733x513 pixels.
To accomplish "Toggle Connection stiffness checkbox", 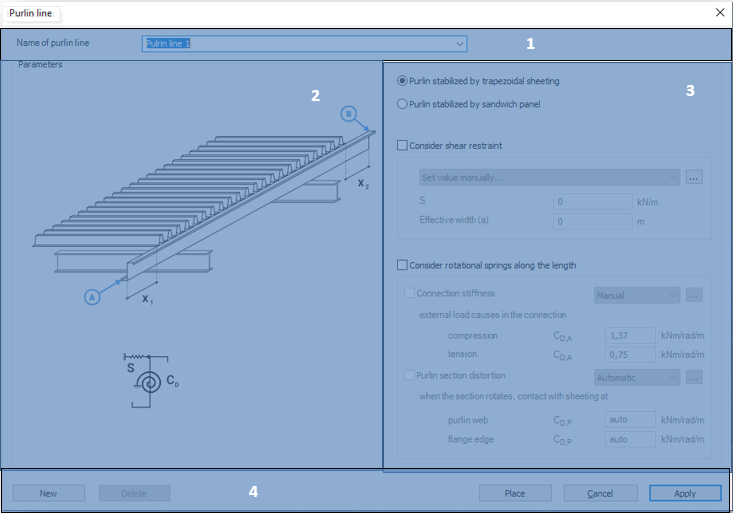I will (409, 293).
